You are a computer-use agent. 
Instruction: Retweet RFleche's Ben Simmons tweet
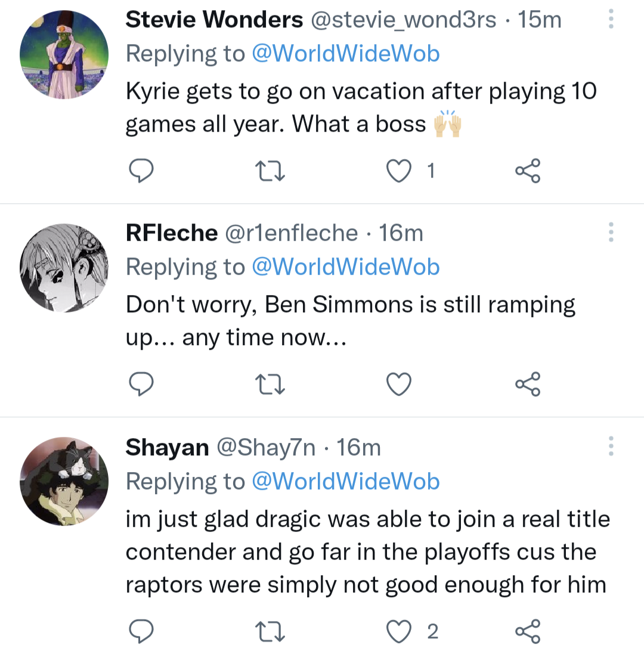pos(270,384)
